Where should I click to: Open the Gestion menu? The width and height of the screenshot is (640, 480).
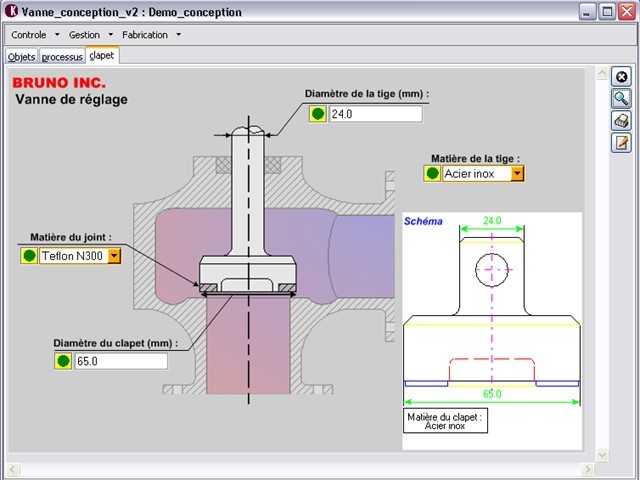pyautogui.click(x=84, y=35)
